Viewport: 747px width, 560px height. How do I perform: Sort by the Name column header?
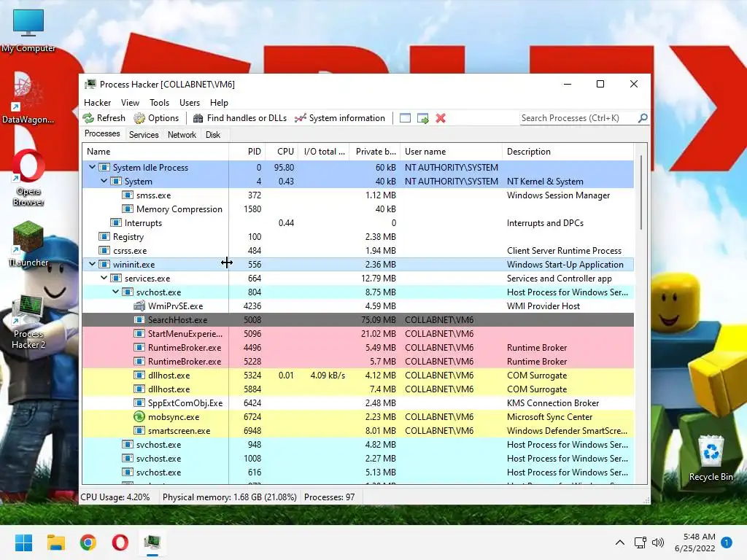[x=155, y=152]
